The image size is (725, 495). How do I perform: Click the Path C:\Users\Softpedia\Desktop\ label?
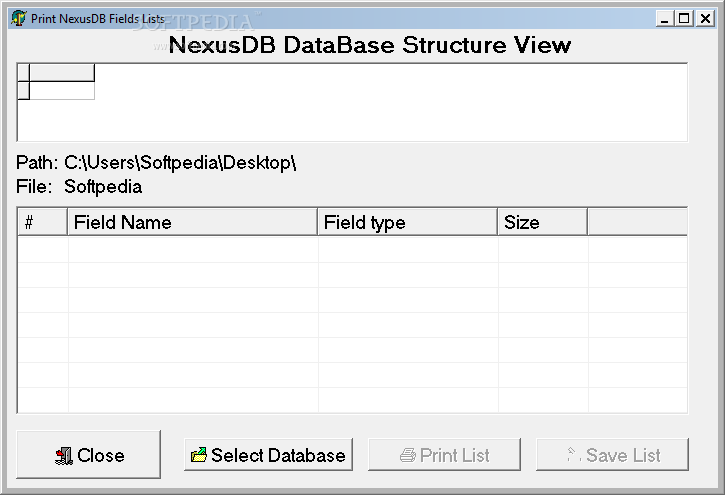pyautogui.click(x=156, y=163)
